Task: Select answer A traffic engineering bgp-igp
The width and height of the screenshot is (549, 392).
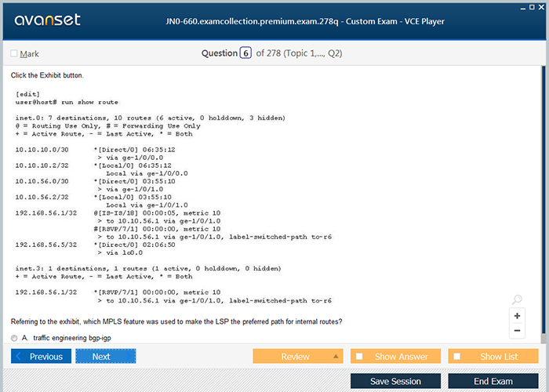Action: click(15, 337)
